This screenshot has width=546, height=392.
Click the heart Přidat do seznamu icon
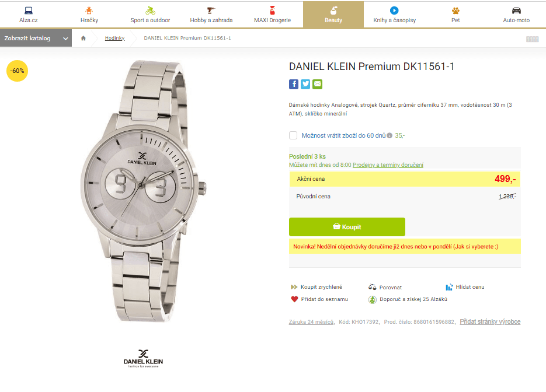click(x=294, y=299)
